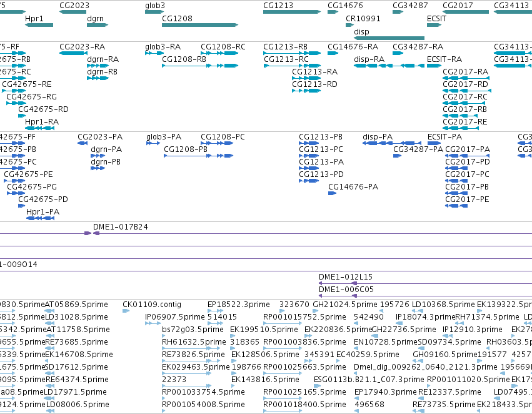Click BAC clone DME1-006C05
This screenshot has width=532, height=414.
tap(346, 290)
